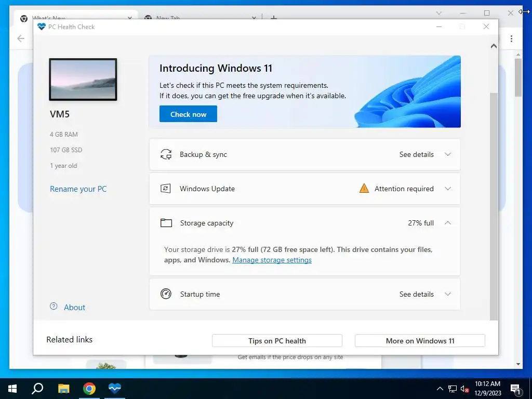Screen dimensions: 532x399
Task: Close the Chrome New Tab tab
Action: [254, 18]
